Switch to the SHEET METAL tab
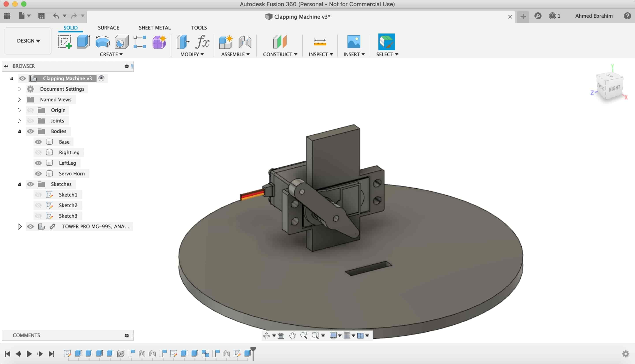The width and height of the screenshot is (635, 364). click(x=155, y=28)
